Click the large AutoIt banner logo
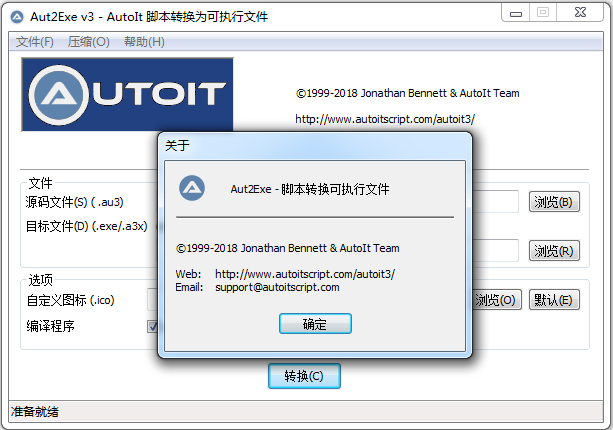Image resolution: width=613 pixels, height=430 pixels. point(127,95)
